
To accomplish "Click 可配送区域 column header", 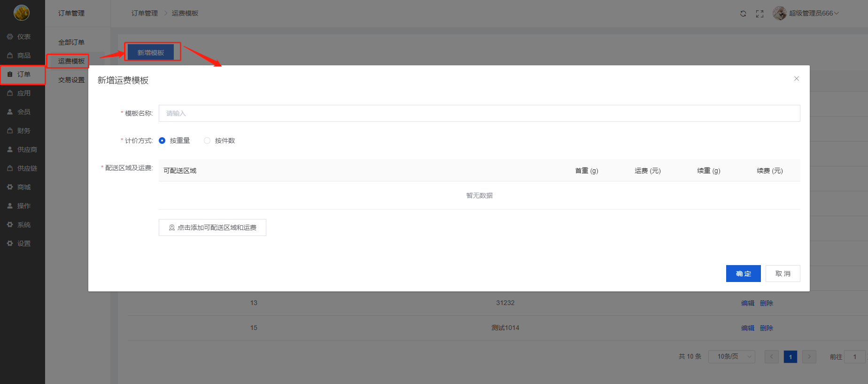I will click(x=180, y=171).
